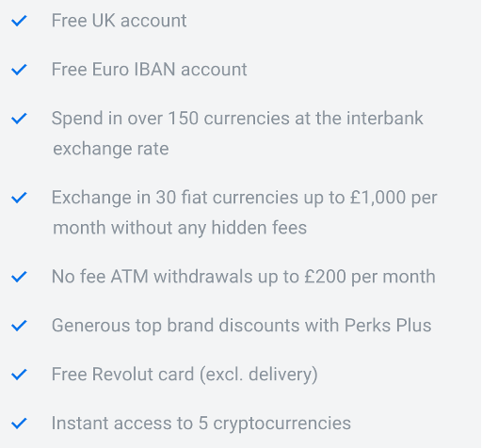Click the checkmark next to Free Euro IBAN account
The image size is (482, 448).
(19, 70)
